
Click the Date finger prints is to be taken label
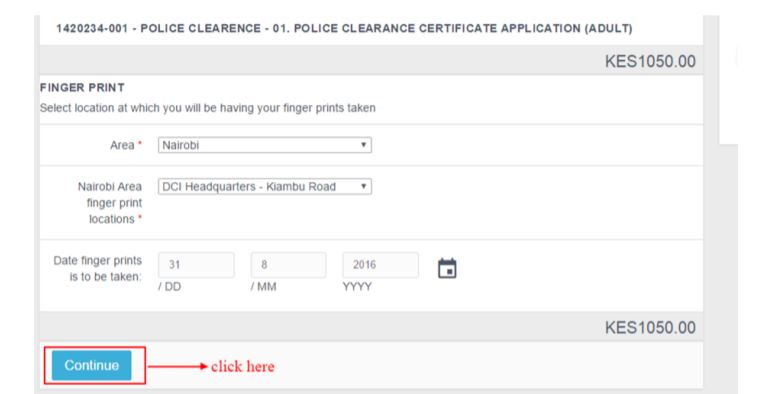98,269
